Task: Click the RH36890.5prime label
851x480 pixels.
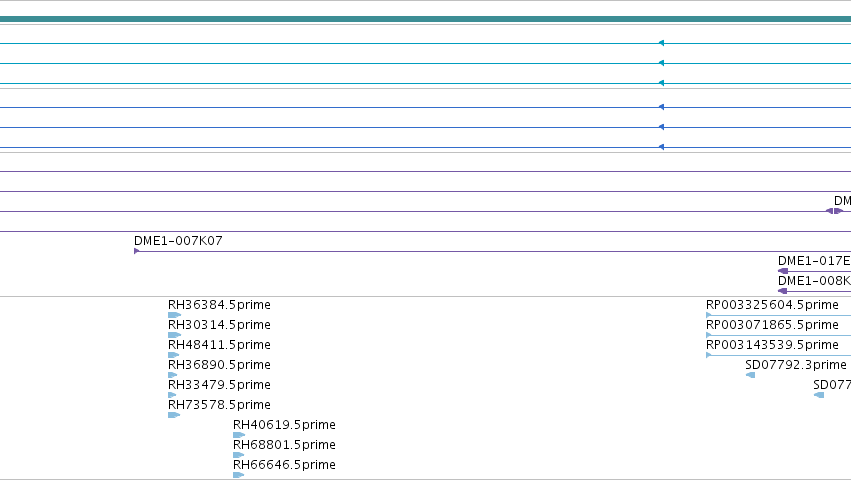Action: pos(219,365)
